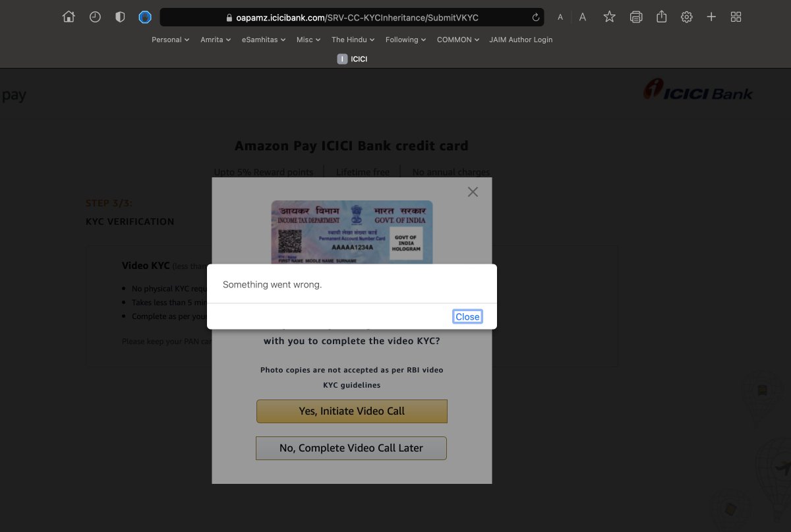
Task: Click the 'No annual charges' text
Action: (451, 172)
